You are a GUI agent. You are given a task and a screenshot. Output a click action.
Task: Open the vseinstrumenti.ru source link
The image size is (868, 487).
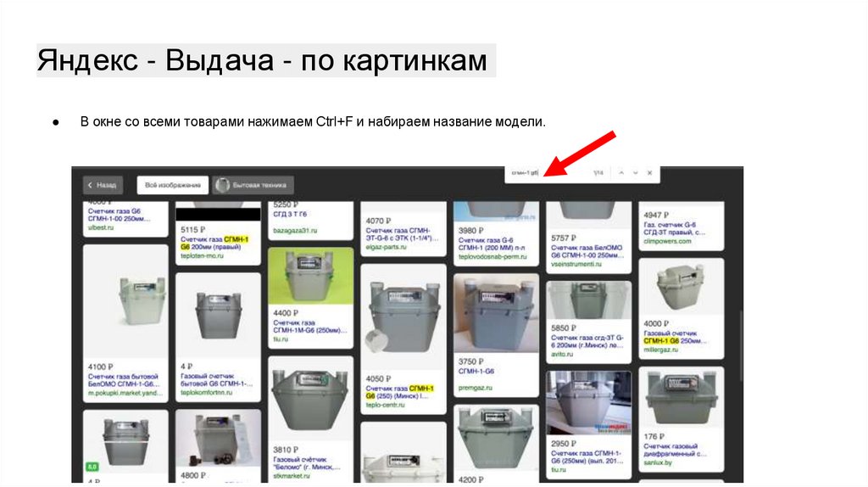[x=576, y=264]
